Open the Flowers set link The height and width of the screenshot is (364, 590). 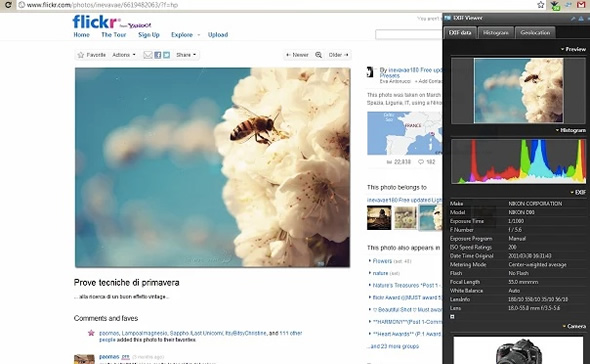382,261
